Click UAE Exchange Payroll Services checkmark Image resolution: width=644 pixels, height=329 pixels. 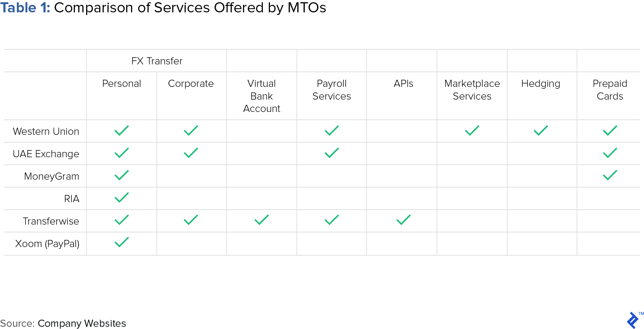pos(332,153)
